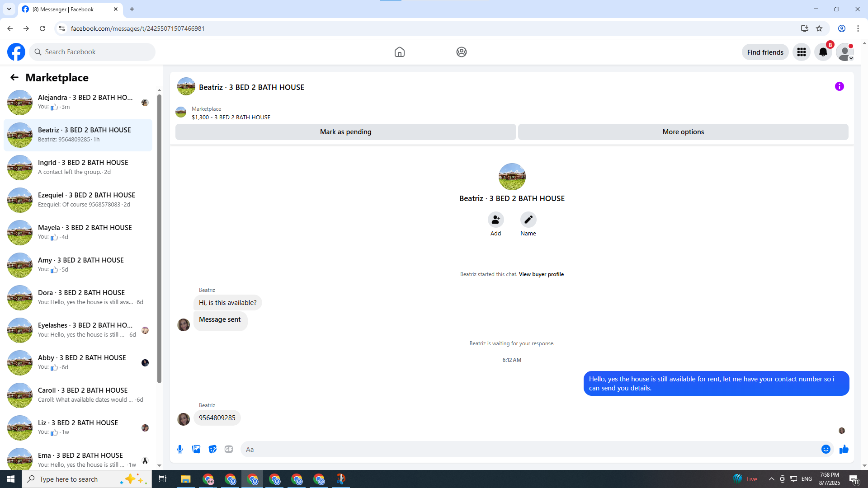Image resolution: width=868 pixels, height=488 pixels.
Task: Click the Facebook logo
Action: click(16, 52)
